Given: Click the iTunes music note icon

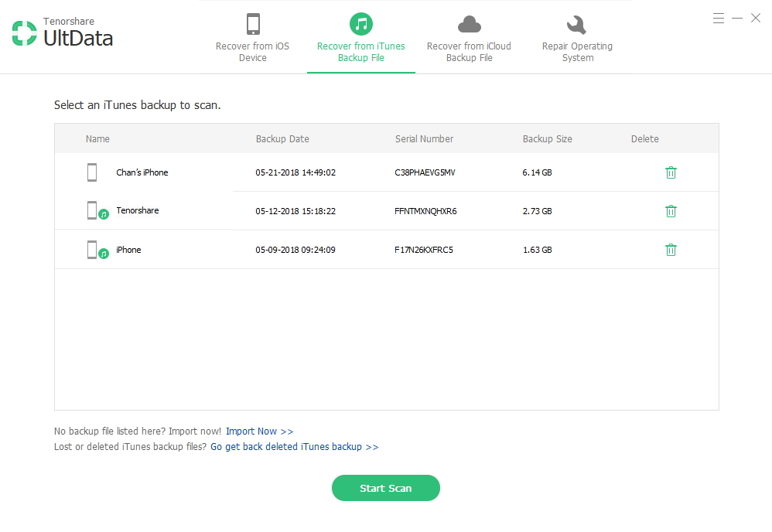Looking at the screenshot, I should tap(361, 24).
